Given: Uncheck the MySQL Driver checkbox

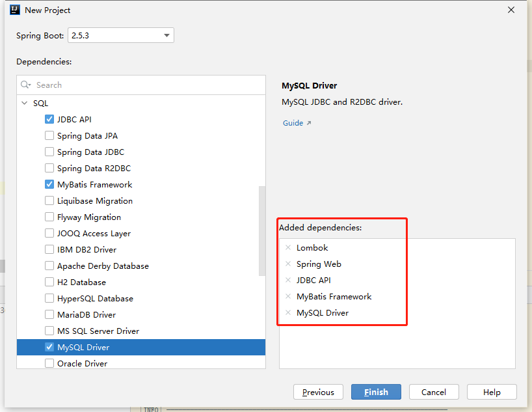Looking at the screenshot, I should (49, 347).
